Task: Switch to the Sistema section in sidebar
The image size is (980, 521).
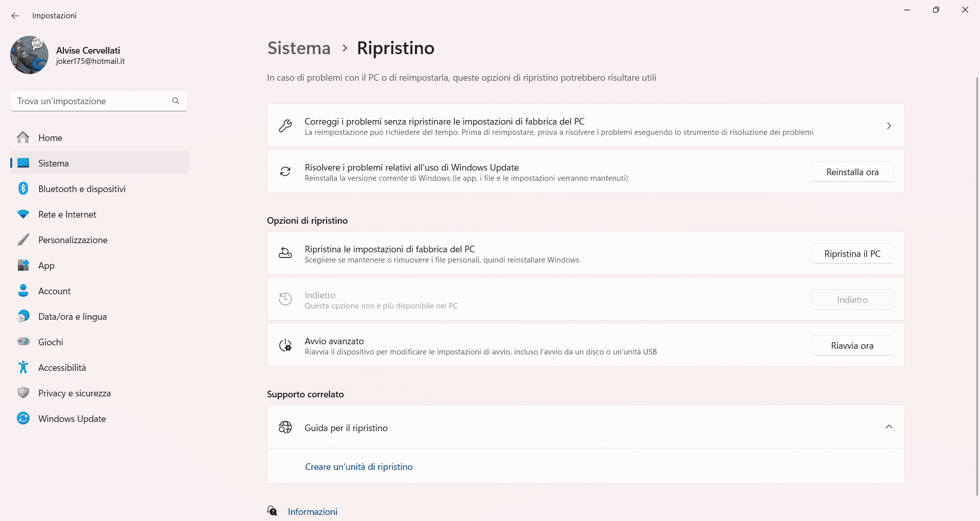Action: [x=53, y=163]
